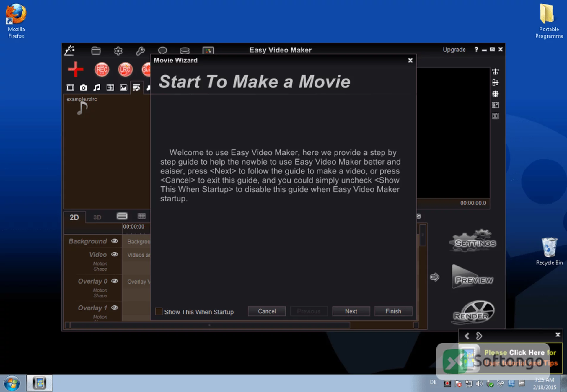Screen dimensions: 567x392
Task: Select the video clip media tab icon
Action: [70, 87]
